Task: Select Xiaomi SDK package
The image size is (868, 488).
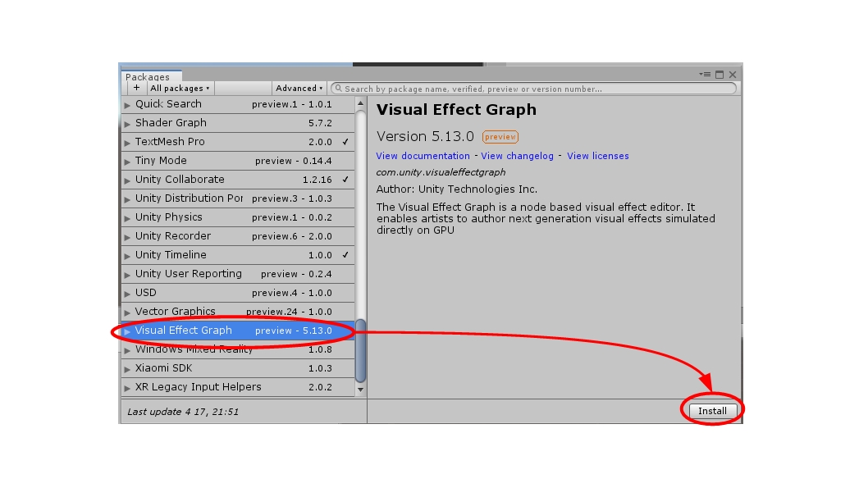Action: (238, 368)
